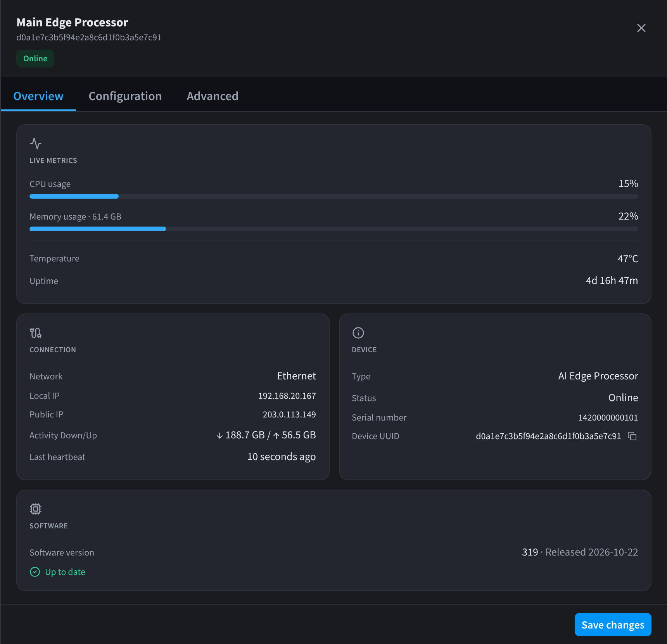667x644 pixels.
Task: Switch to the Overview tab
Action: (x=38, y=96)
